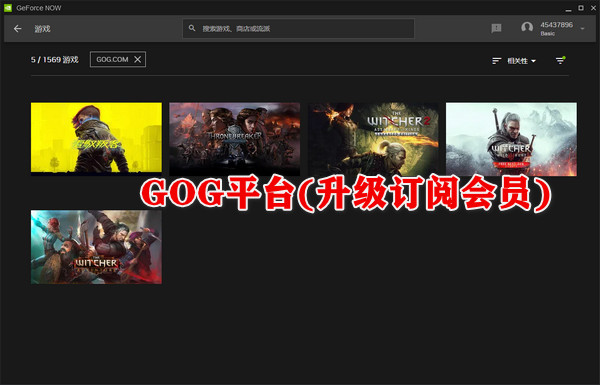Open the Cyberpunk 2077 game tile
The image size is (600, 385).
click(x=96, y=139)
